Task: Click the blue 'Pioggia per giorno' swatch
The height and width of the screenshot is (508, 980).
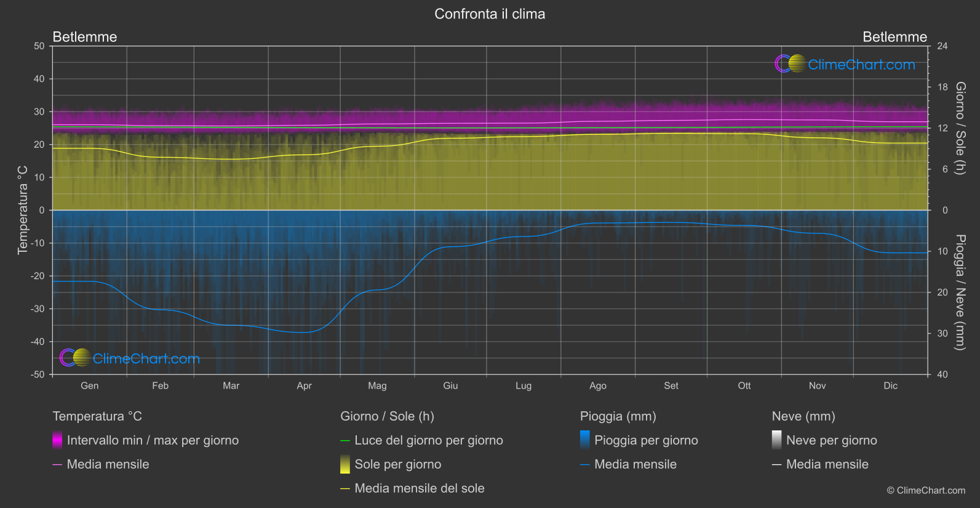Action: tap(585, 440)
